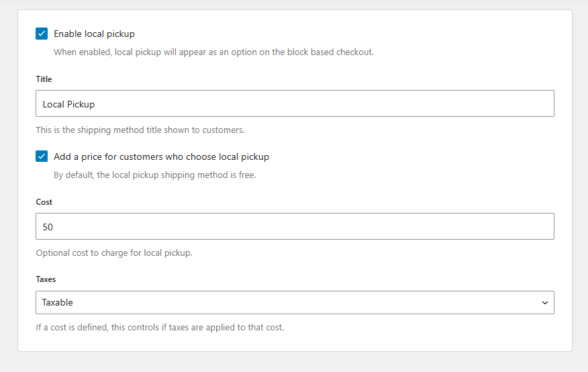Click the shipping method title helper text
Image resolution: width=588 pixels, height=372 pixels.
tap(140, 130)
